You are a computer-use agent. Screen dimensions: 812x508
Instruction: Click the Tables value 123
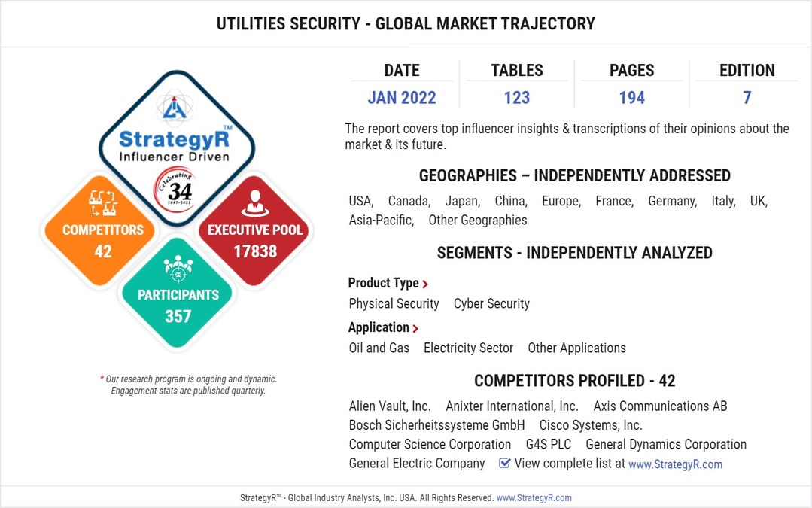point(517,97)
